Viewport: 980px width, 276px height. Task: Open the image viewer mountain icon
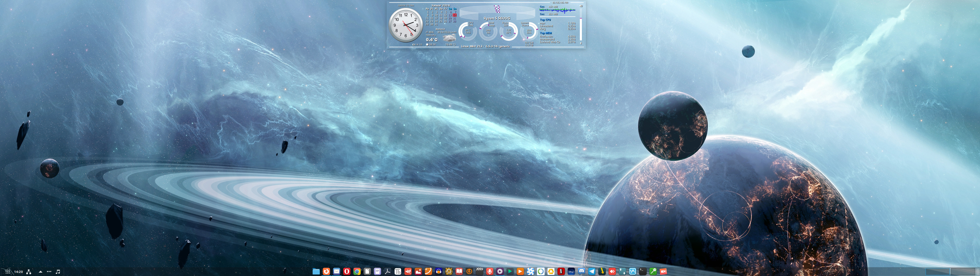[x=418, y=271]
